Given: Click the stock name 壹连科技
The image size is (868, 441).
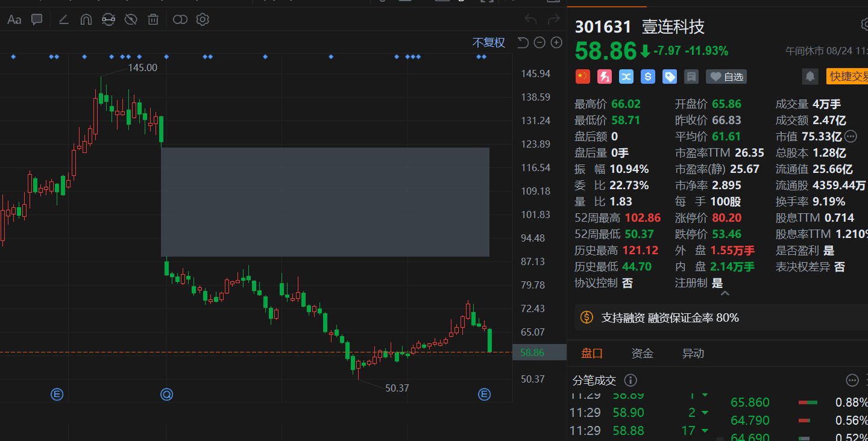Looking at the screenshot, I should (x=673, y=27).
